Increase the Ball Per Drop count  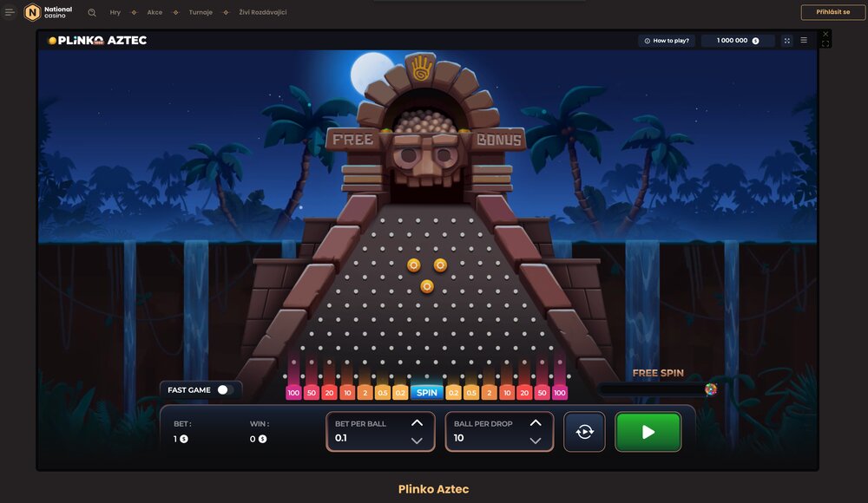pyautogui.click(x=536, y=423)
